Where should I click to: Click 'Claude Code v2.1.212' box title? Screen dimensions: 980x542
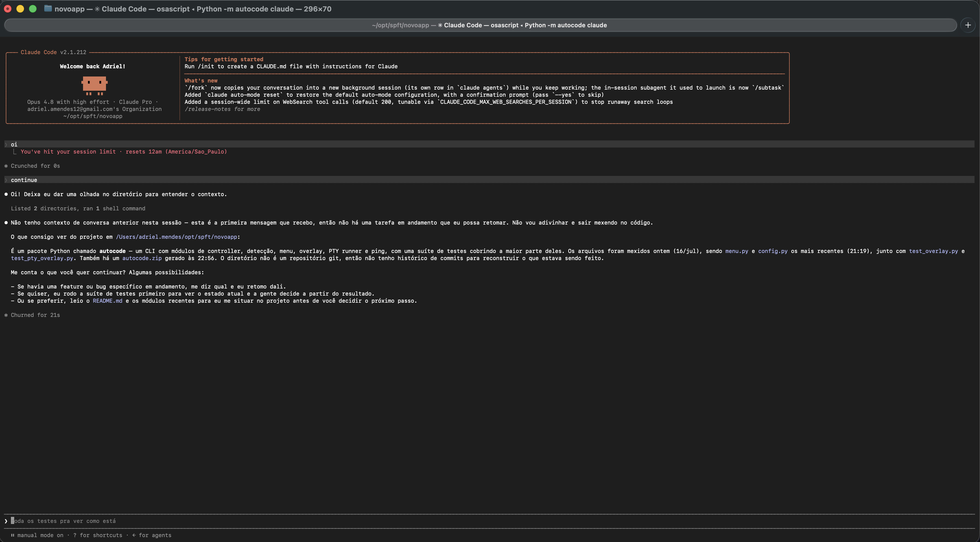pyautogui.click(x=53, y=52)
